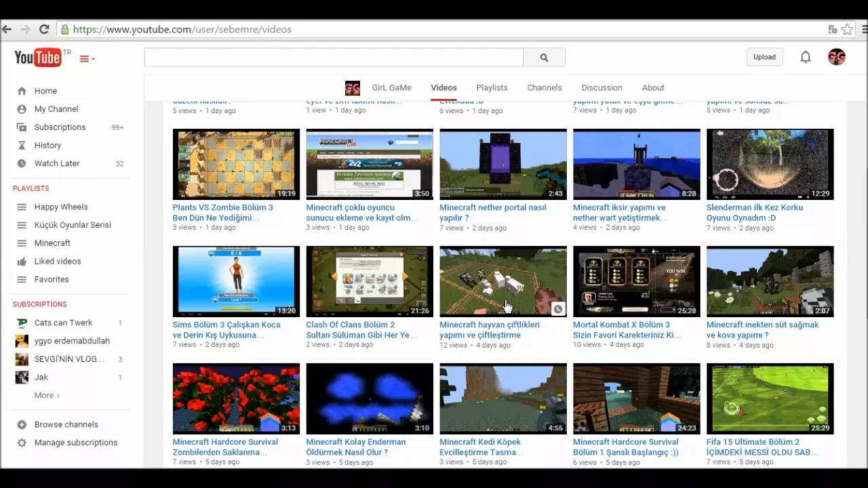The width and height of the screenshot is (868, 488).
Task: Bookmark the page with the star icon
Action: pos(847,29)
